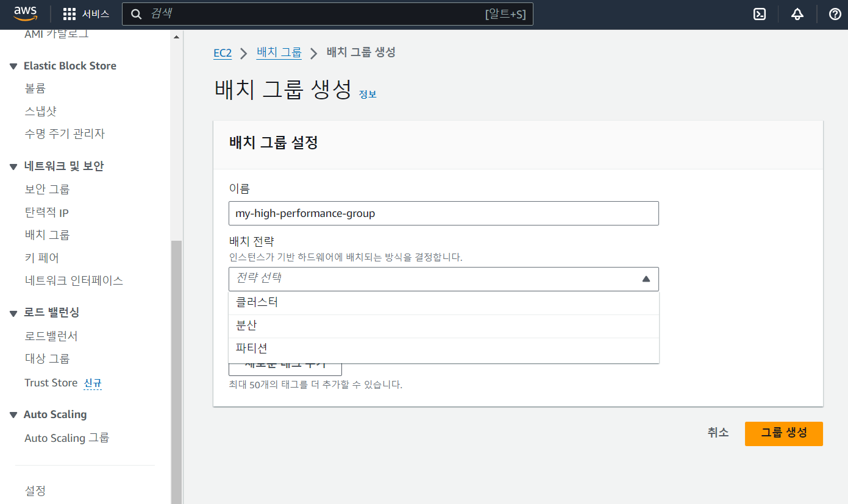
Task: Open the notifications bell icon
Action: tap(797, 14)
